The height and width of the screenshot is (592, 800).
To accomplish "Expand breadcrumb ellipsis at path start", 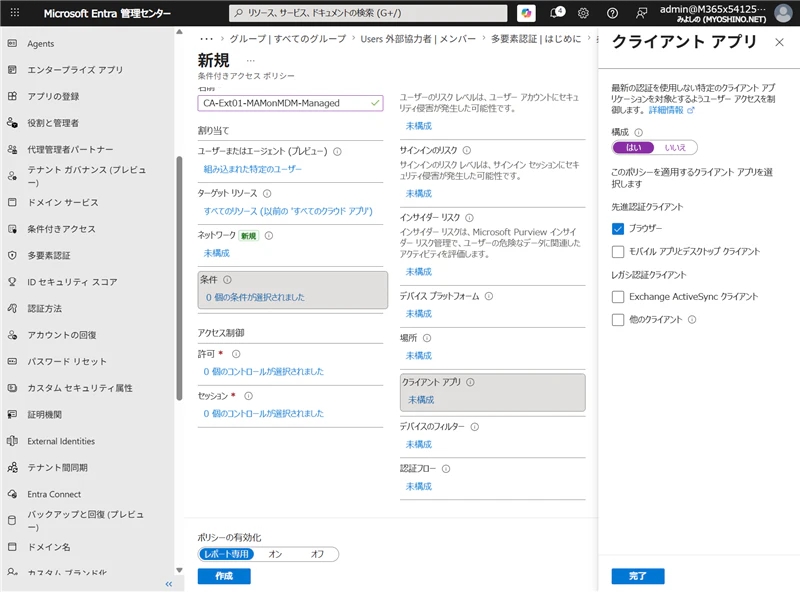I will (207, 39).
